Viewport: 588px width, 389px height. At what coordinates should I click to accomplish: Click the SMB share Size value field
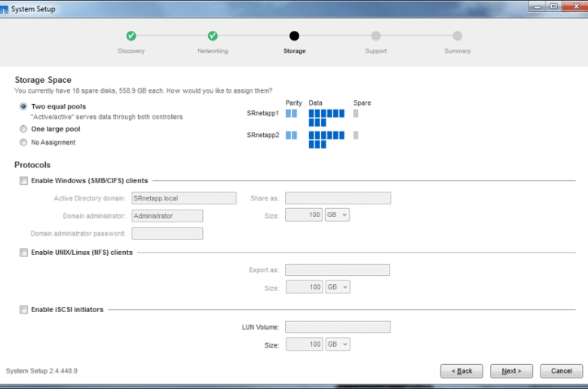[x=304, y=215]
